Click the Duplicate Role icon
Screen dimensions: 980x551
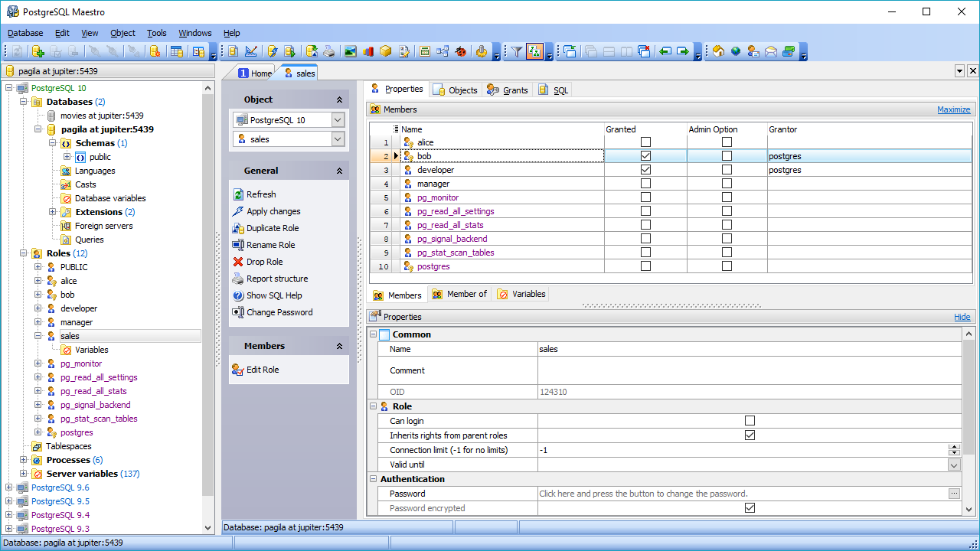pyautogui.click(x=238, y=228)
